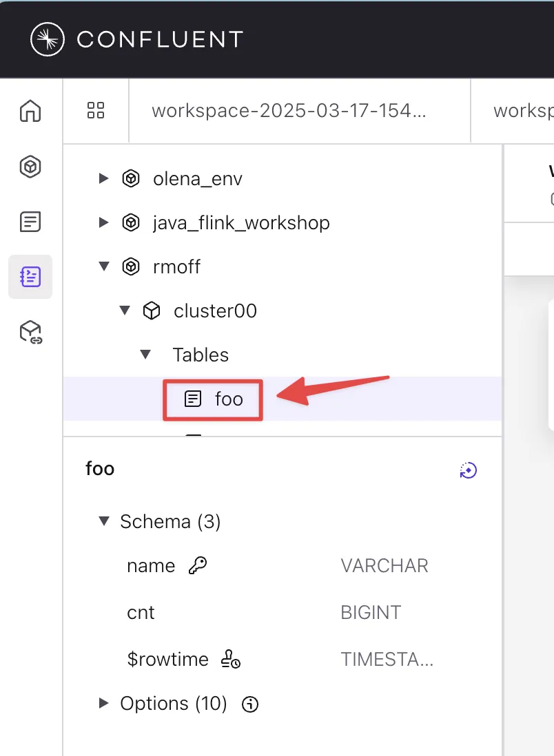Click the workspaces grid icon
The width and height of the screenshot is (554, 756).
[x=96, y=111]
